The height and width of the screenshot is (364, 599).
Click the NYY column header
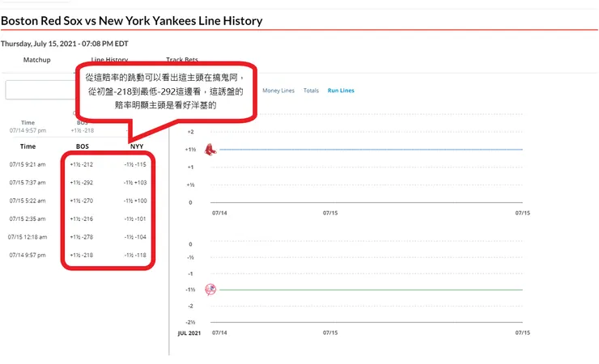coord(137,146)
